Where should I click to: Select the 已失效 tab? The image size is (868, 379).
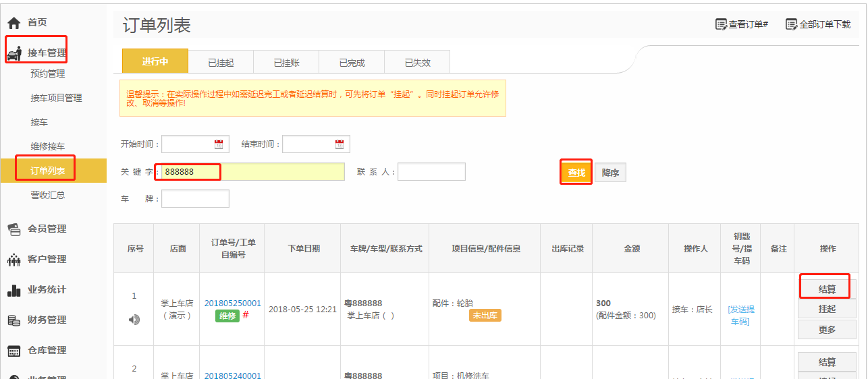coord(417,63)
